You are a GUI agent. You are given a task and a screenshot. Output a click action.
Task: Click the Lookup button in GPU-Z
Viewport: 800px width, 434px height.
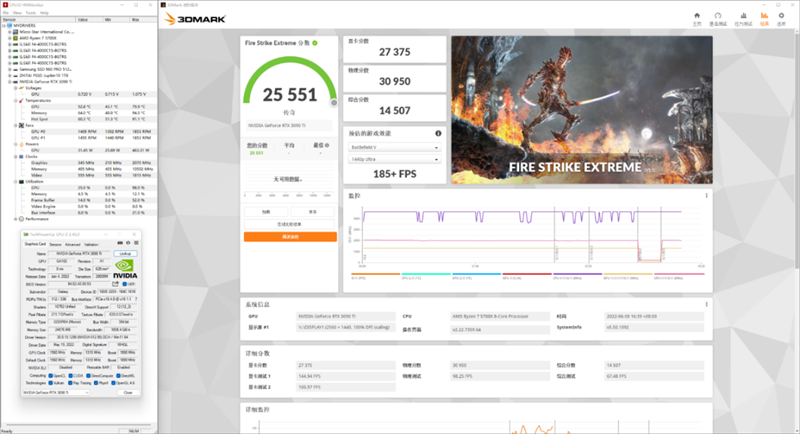pos(125,253)
